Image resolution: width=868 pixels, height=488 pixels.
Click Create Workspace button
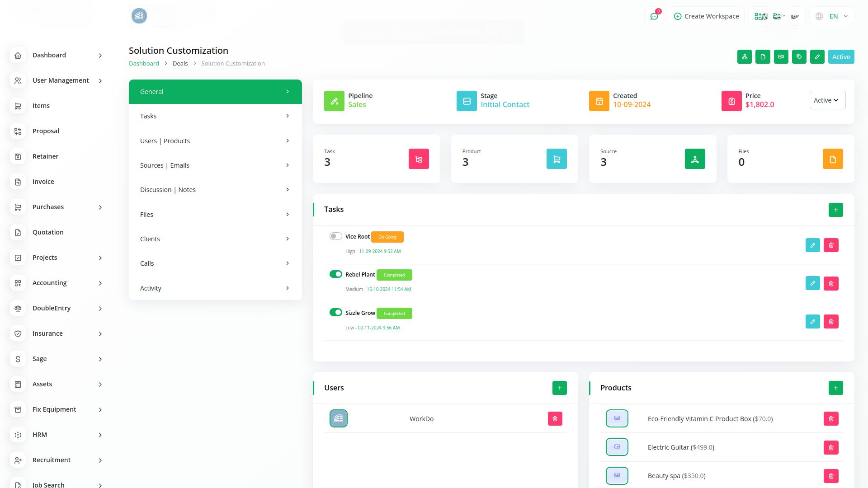(706, 16)
